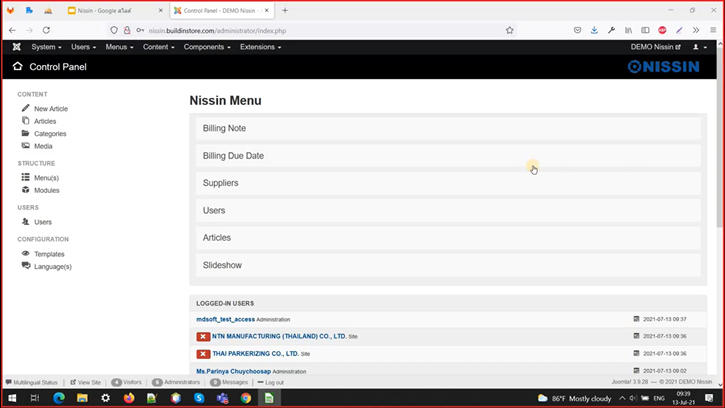725x408 pixels.
Task: Open Slideshow in Nissin Menu
Action: pos(448,265)
